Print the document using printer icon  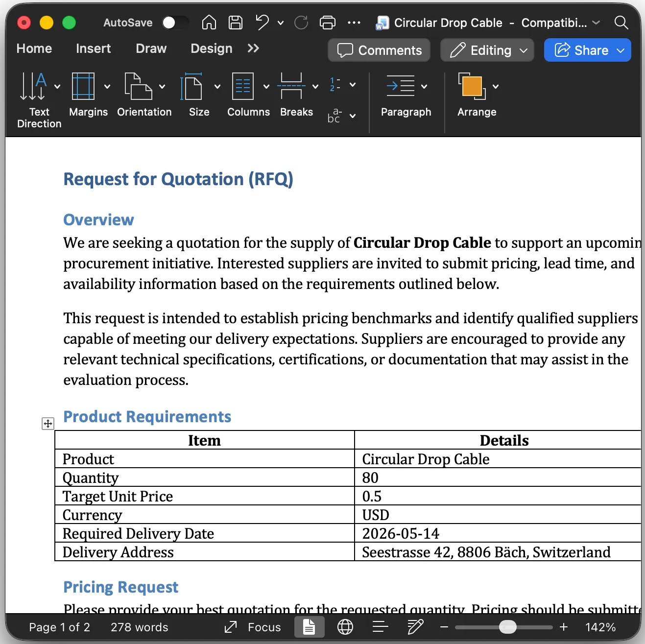pos(328,23)
